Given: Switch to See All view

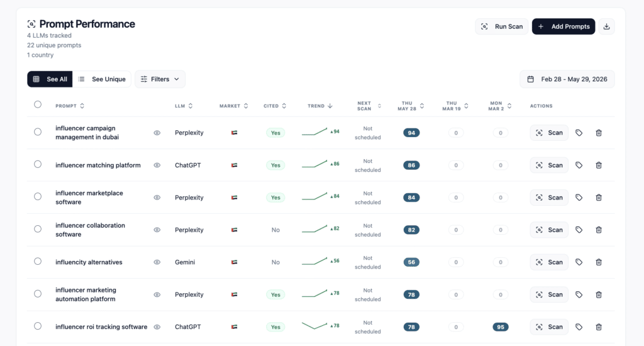Looking at the screenshot, I should pyautogui.click(x=50, y=79).
